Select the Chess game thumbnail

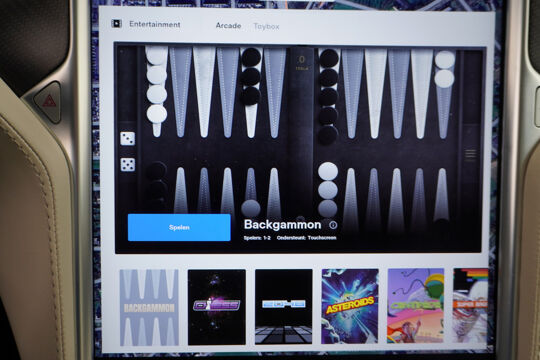[x=217, y=307]
